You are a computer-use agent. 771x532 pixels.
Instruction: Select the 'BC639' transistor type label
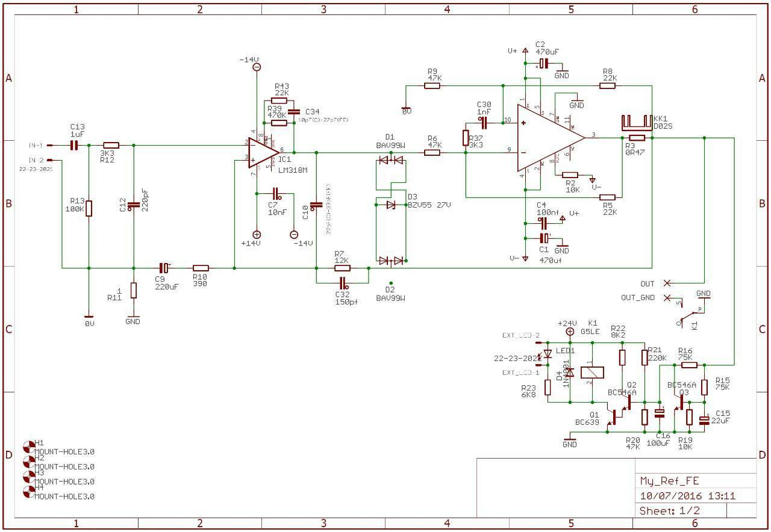click(587, 422)
